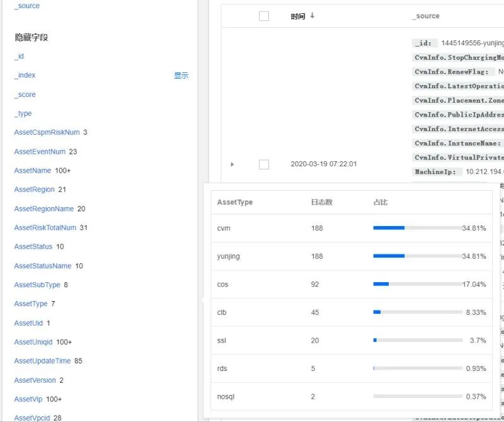Click the _source field at top
The image size is (504, 422).
point(27,6)
